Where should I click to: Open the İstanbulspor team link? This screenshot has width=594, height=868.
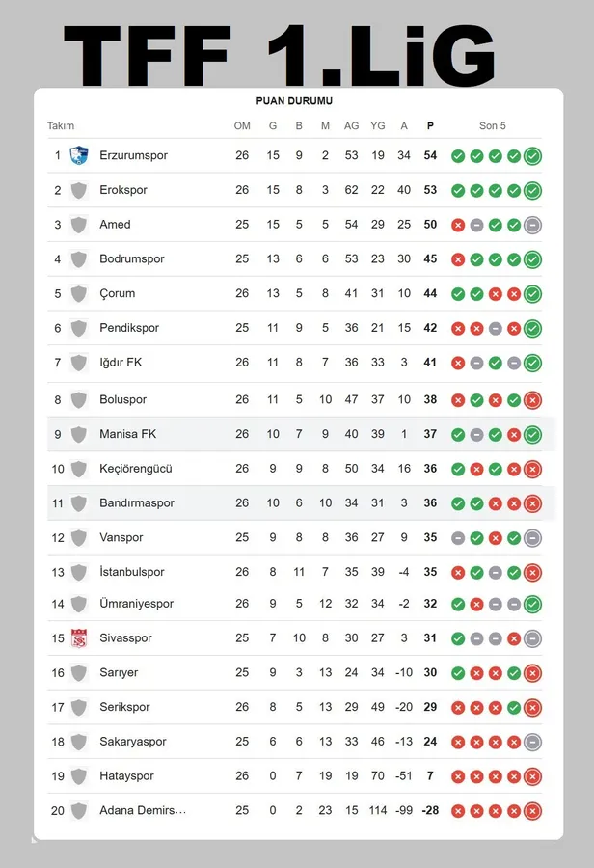coord(132,573)
